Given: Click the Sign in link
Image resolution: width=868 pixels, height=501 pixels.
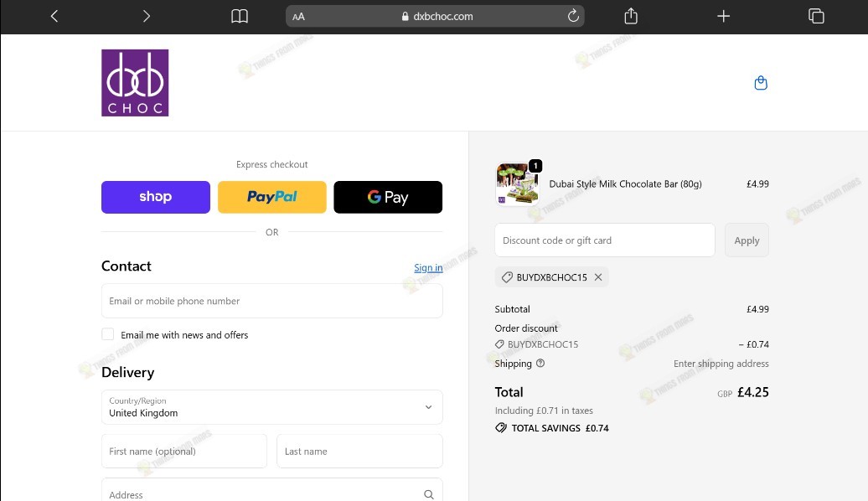Looking at the screenshot, I should click(428, 268).
